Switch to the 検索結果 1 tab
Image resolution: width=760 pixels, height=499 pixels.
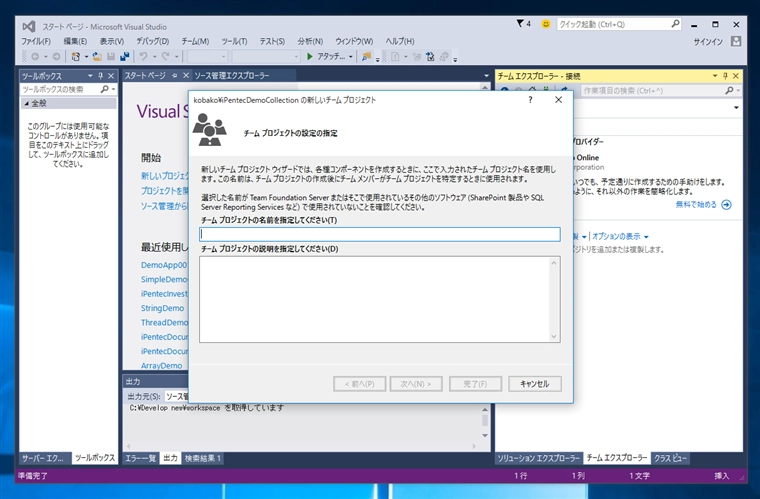point(203,458)
